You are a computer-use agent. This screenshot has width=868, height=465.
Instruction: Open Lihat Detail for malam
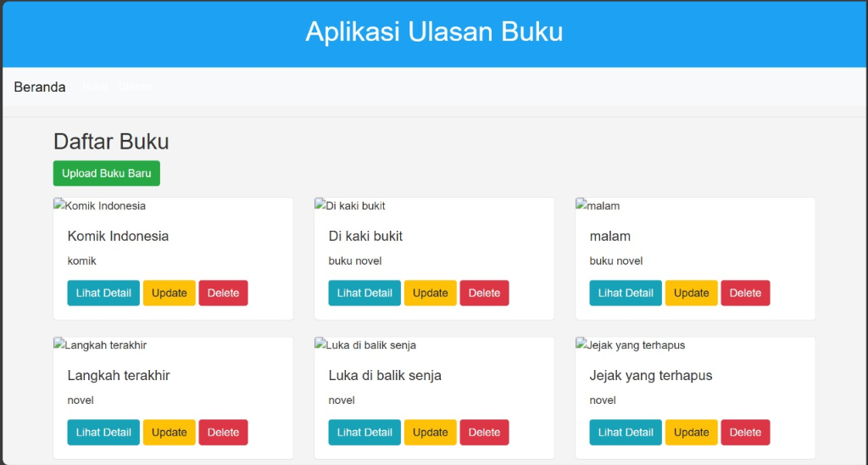pyautogui.click(x=626, y=294)
